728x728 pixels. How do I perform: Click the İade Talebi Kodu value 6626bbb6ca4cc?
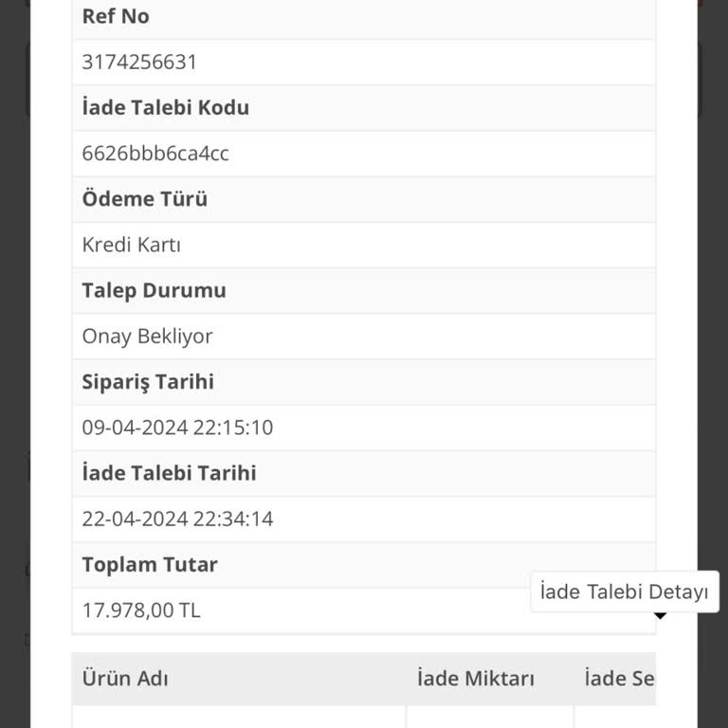(x=155, y=154)
